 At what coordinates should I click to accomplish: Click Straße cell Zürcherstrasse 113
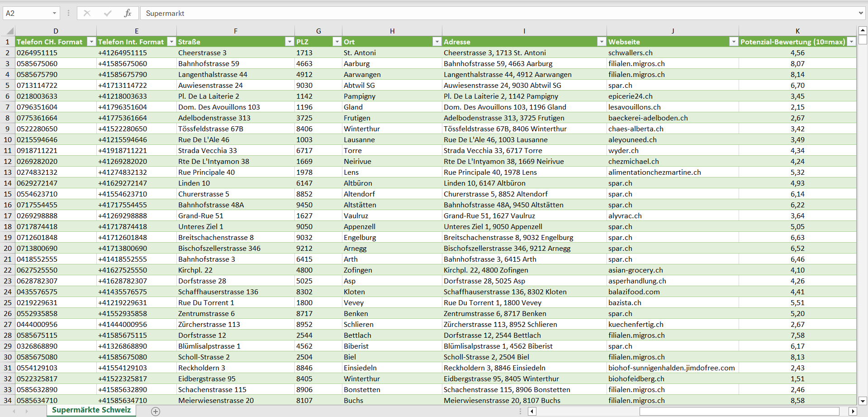click(236, 324)
